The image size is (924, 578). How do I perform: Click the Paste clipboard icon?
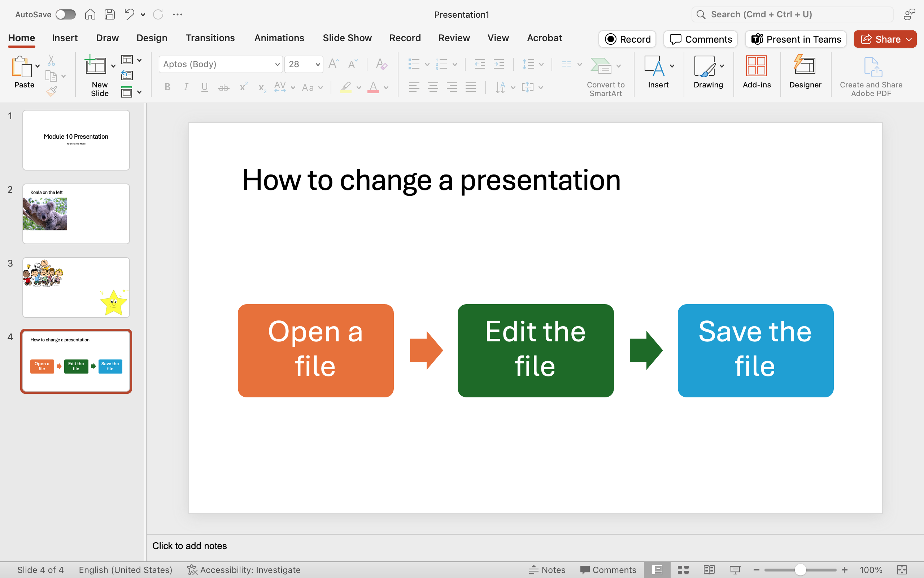pyautogui.click(x=21, y=67)
